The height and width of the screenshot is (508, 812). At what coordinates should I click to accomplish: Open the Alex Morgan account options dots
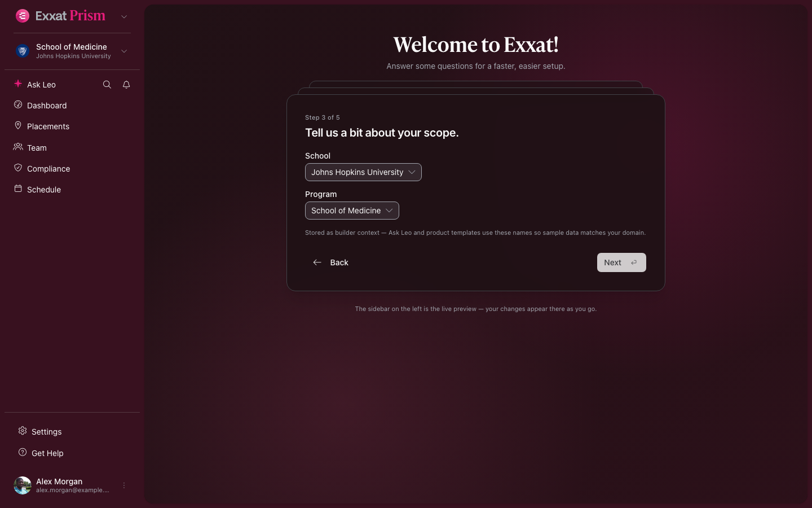click(x=124, y=485)
